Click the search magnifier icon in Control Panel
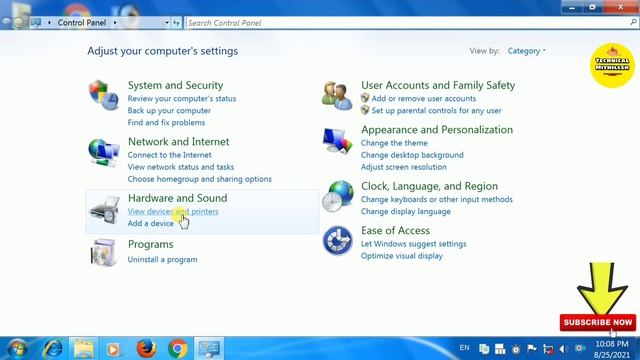This screenshot has width=640, height=360. pyautogui.click(x=633, y=23)
